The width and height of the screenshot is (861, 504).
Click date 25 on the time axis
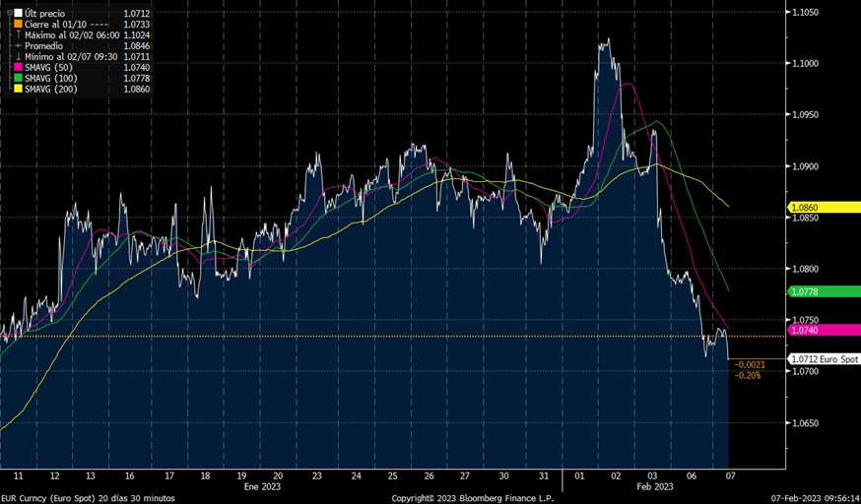[391, 474]
